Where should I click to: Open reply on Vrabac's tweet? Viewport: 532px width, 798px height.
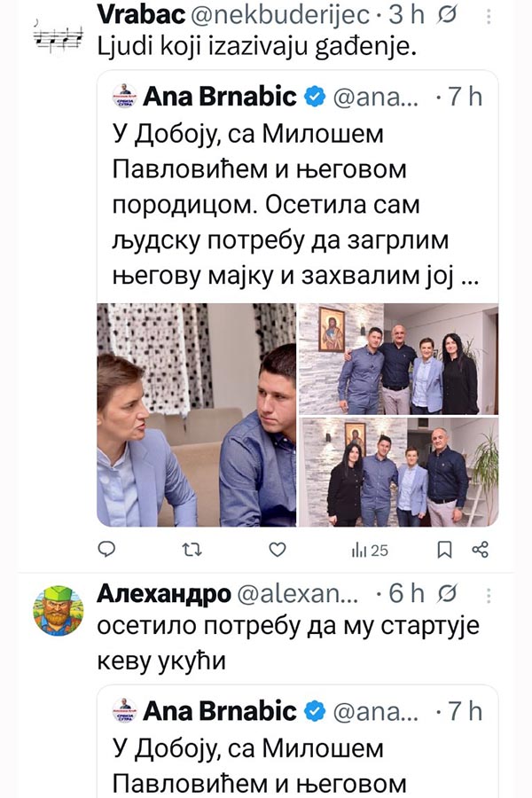pos(106,549)
